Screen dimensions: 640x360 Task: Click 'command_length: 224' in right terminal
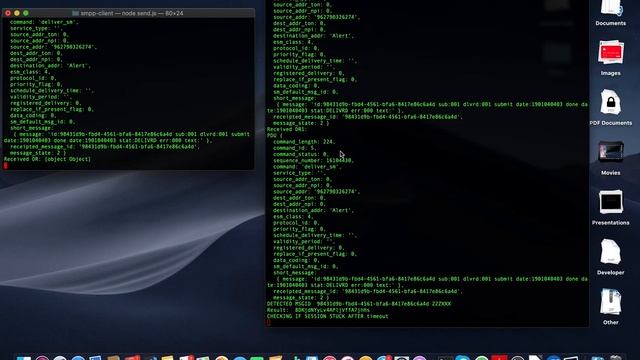(304, 142)
